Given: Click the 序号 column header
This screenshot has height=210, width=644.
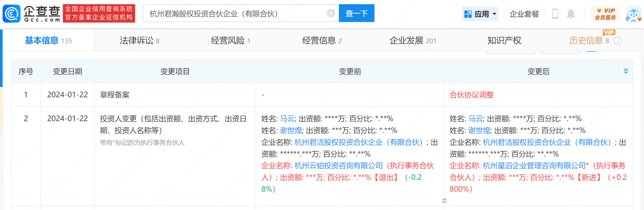Looking at the screenshot, I should (26, 71).
